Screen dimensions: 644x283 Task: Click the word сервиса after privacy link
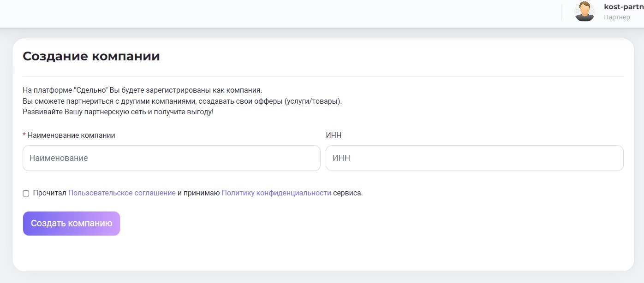tap(348, 193)
